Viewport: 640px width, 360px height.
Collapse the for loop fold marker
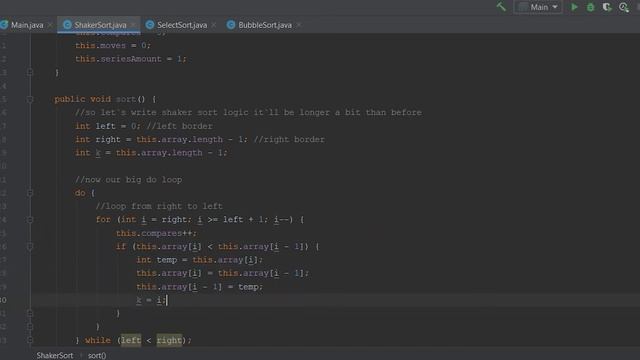point(30,220)
